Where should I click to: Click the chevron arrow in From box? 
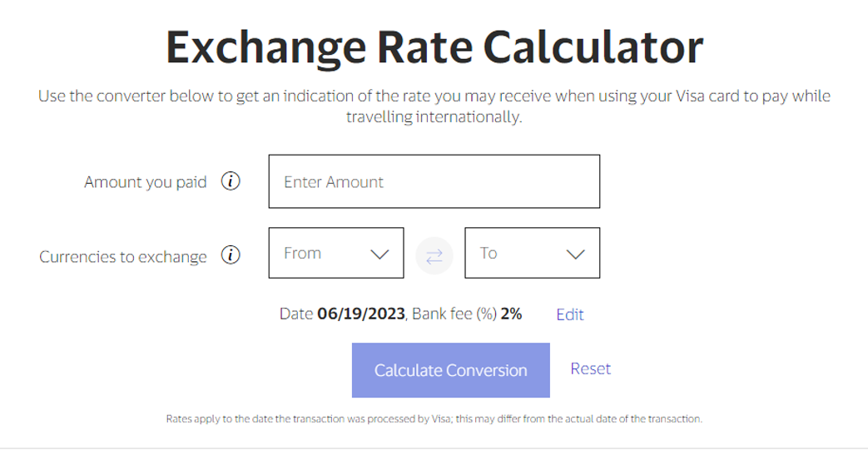pos(379,254)
